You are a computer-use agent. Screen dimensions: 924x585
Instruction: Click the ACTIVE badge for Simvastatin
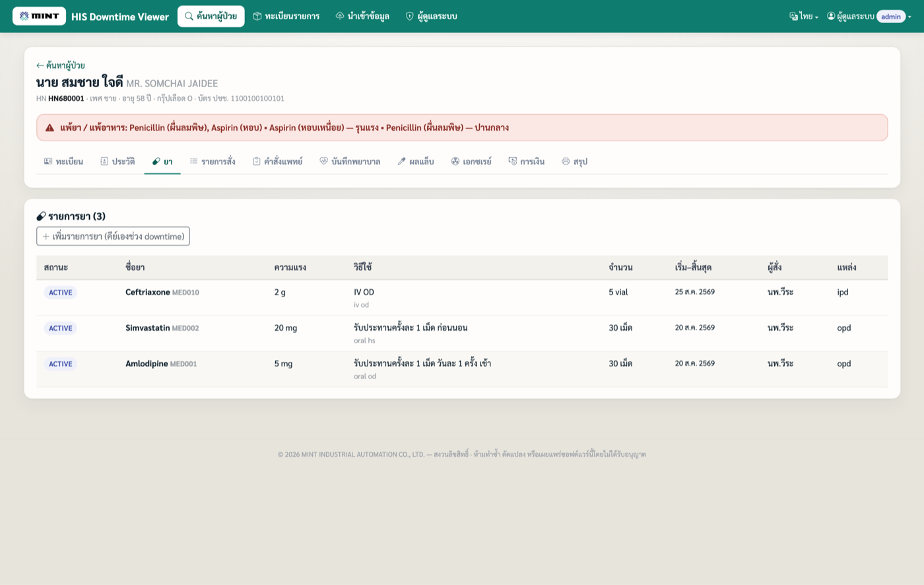point(61,328)
